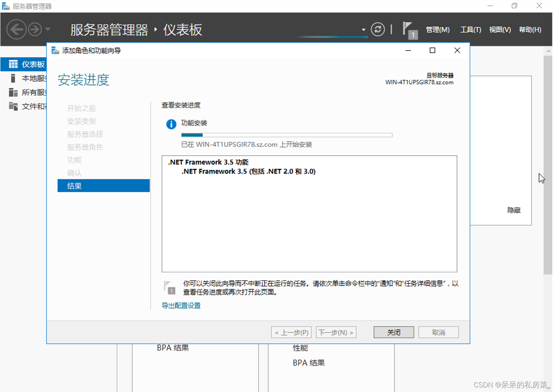Select 仪表板 in the left sidebar
The width and height of the screenshot is (553, 392).
(x=24, y=64)
